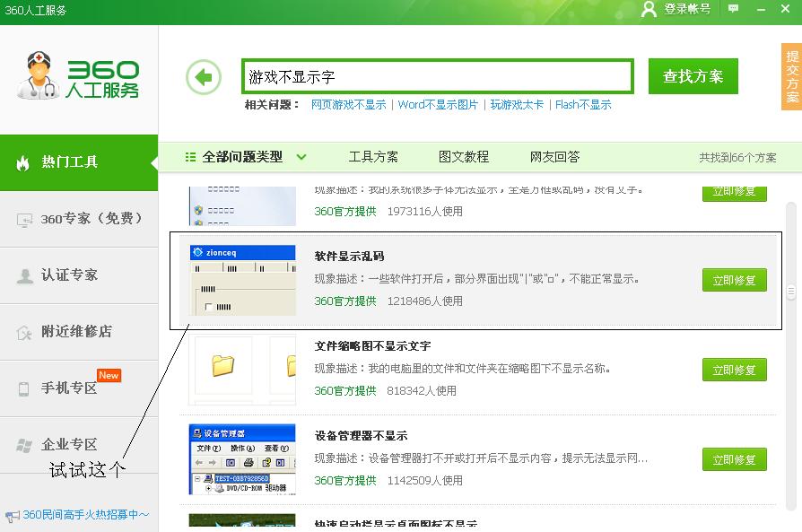Click the results list scrollbar handle
This screenshot has width=802, height=532.
click(x=790, y=291)
